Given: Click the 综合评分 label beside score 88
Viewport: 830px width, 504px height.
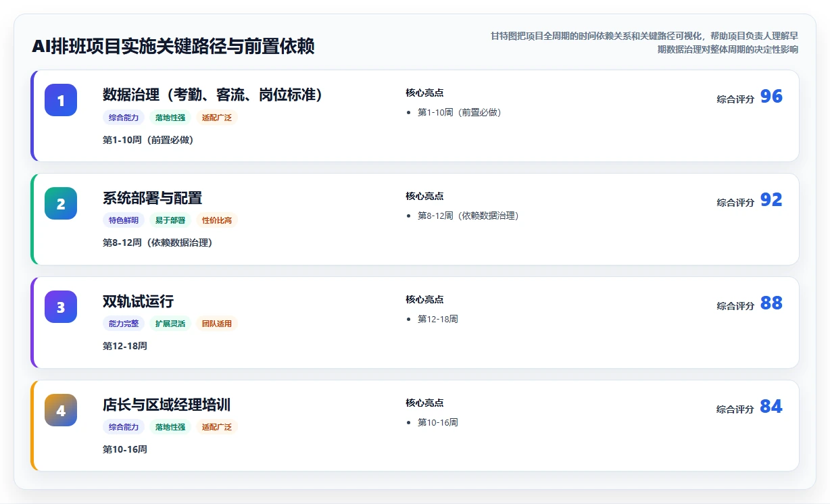Looking at the screenshot, I should click(x=735, y=306).
